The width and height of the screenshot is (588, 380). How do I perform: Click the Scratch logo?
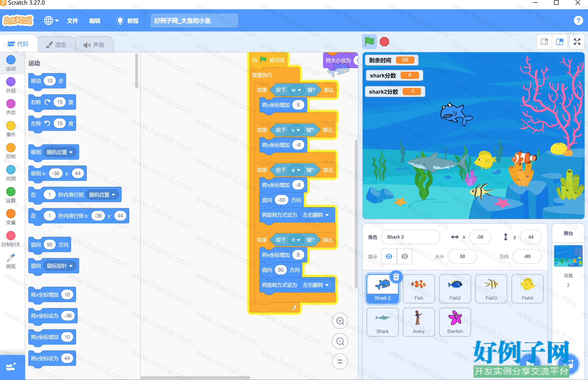[18, 20]
